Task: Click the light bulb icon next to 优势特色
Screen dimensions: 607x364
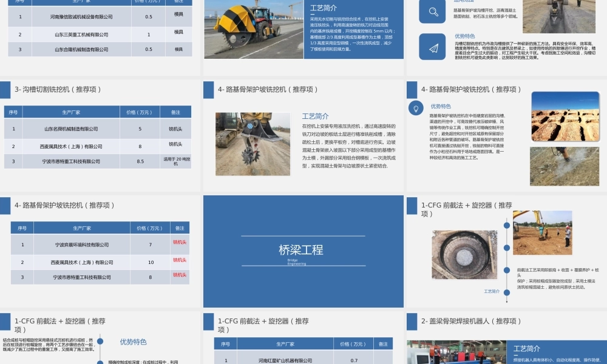Action: pos(416,108)
